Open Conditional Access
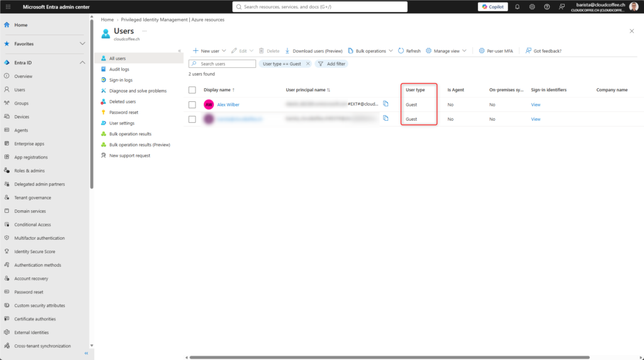The width and height of the screenshot is (644, 360). [x=33, y=225]
